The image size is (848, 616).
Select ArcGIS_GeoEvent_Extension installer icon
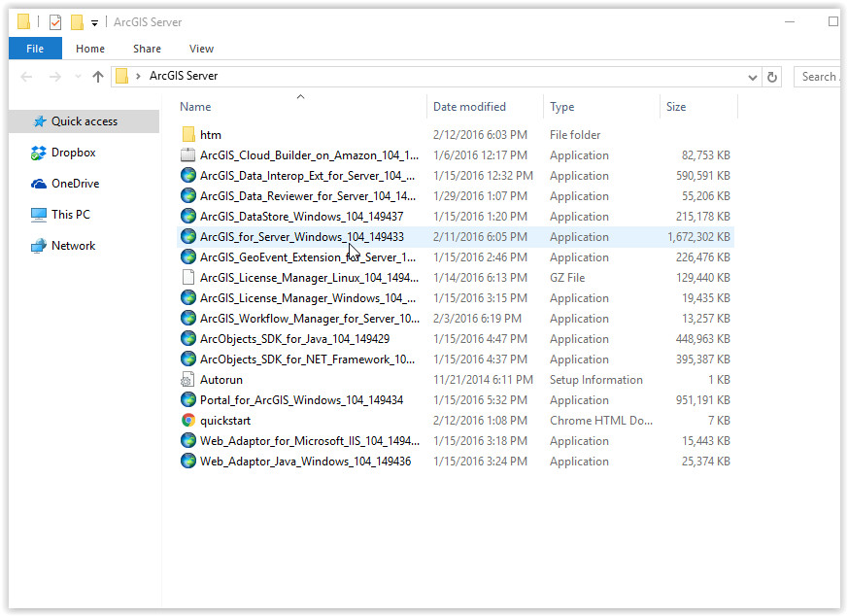pos(188,257)
